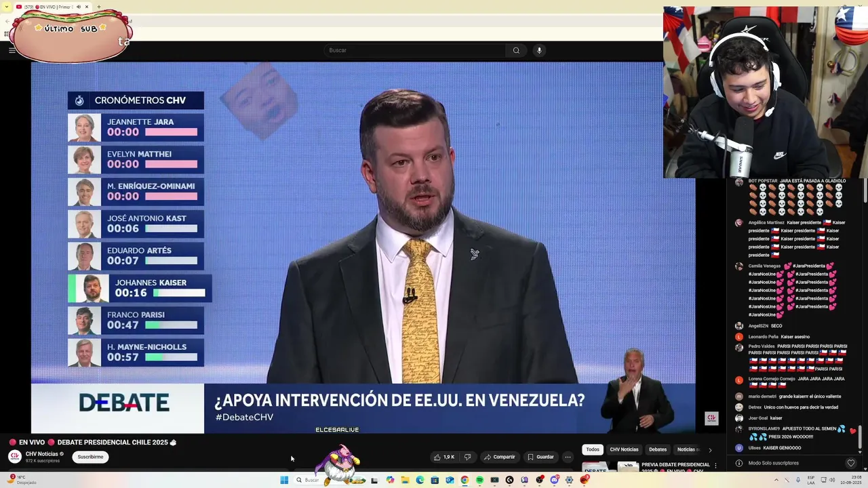868x488 pixels.
Task: Show hidden system tray icons
Action: [776, 480]
